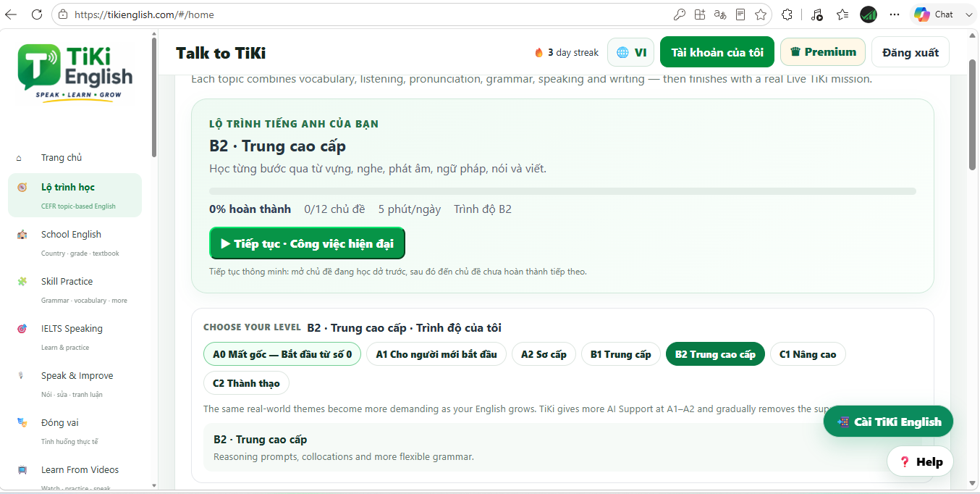This screenshot has height=494, width=980.
Task: Click the flame streak icon
Action: point(538,52)
